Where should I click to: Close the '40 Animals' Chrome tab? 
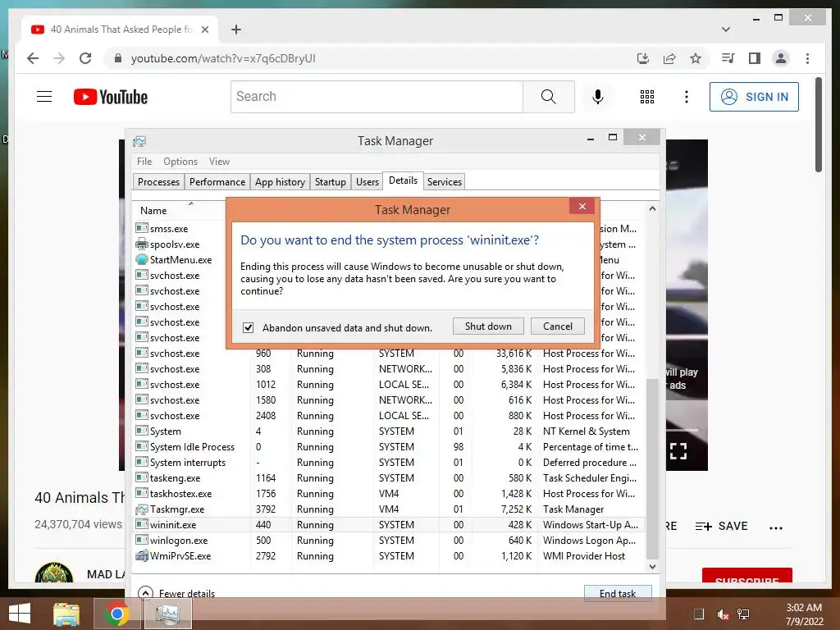(204, 30)
